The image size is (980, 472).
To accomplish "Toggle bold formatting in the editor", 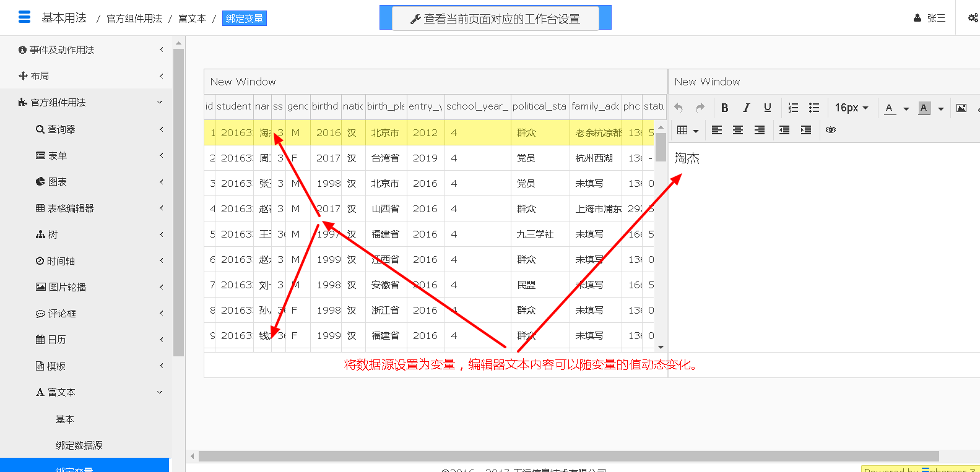I will 724,108.
